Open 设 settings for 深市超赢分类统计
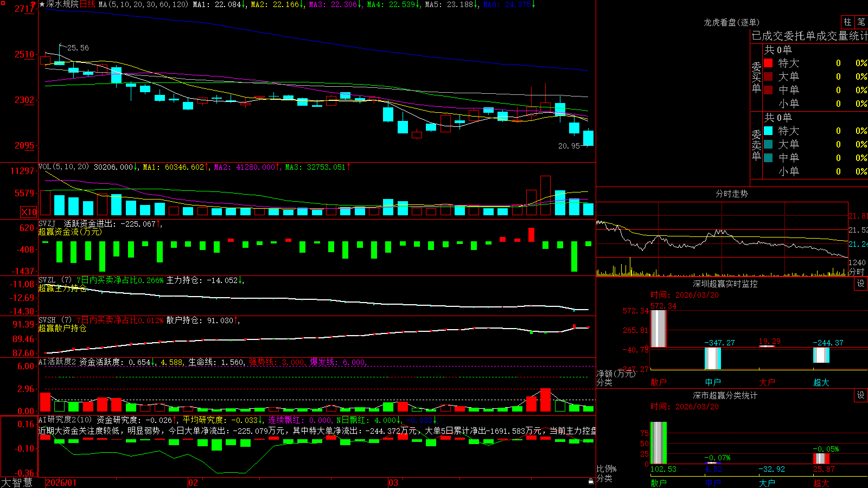The height and width of the screenshot is (488, 868). point(861,395)
